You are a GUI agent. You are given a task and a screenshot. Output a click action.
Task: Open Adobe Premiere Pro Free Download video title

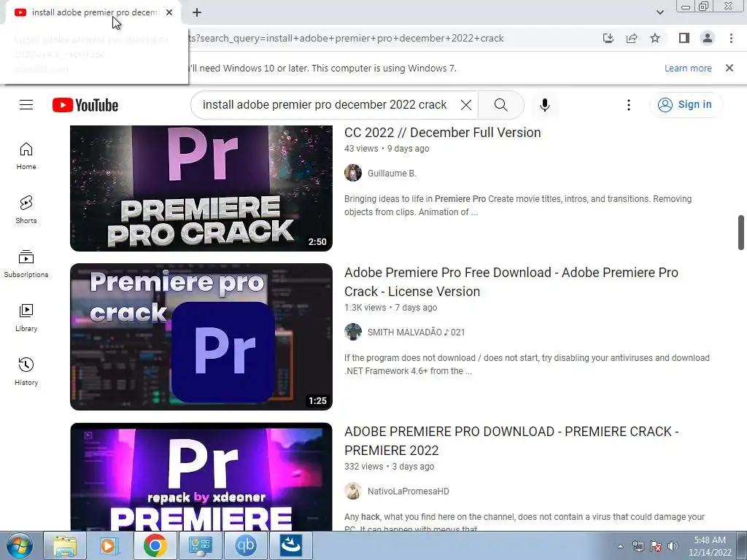click(511, 282)
